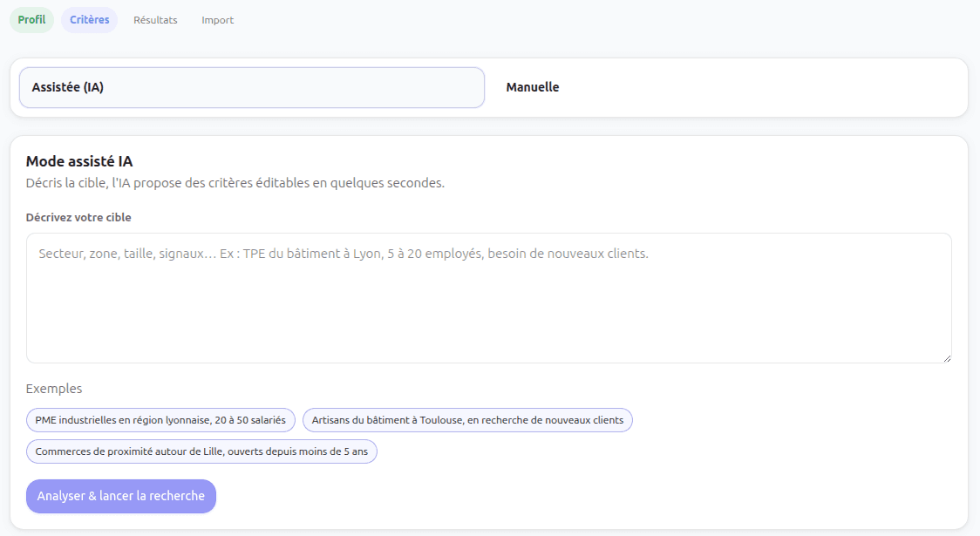
Task: Switch to Manuelle mode
Action: pos(533,87)
